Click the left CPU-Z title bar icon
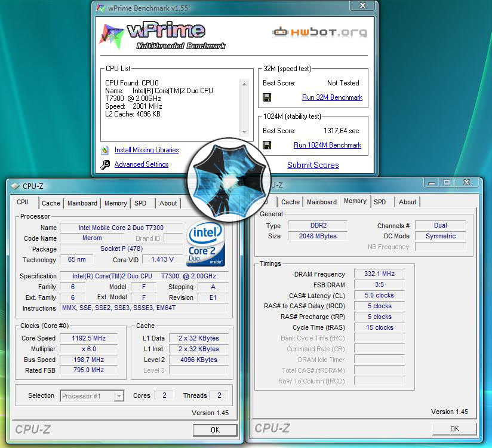 coord(15,186)
